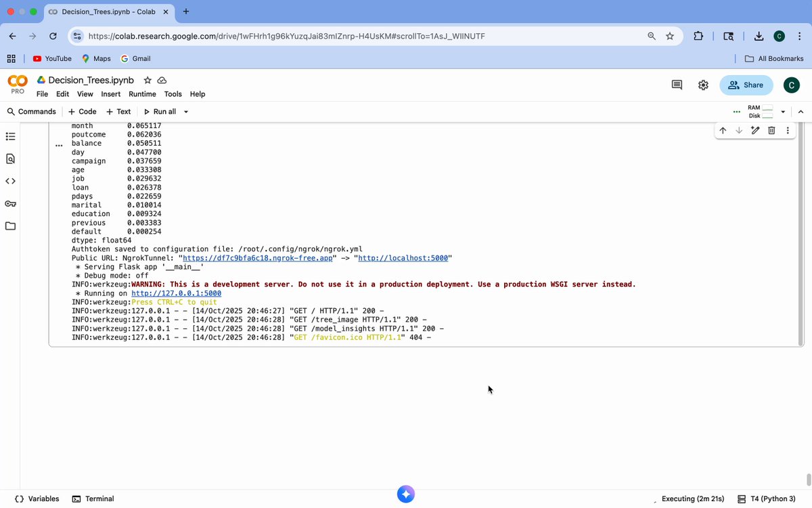The height and width of the screenshot is (508, 812).
Task: Move cell down with the down arrow
Action: point(739,130)
